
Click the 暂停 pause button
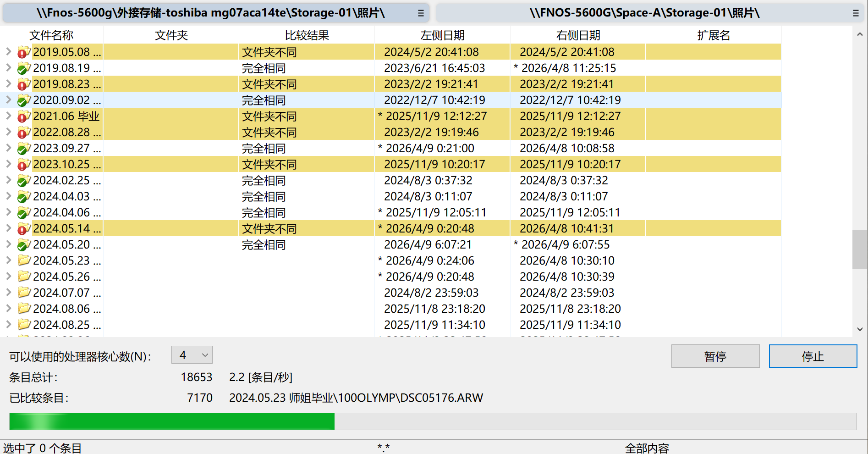click(x=715, y=356)
